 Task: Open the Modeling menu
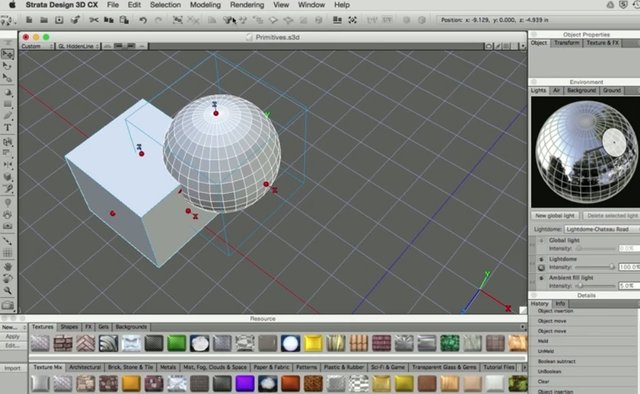click(205, 5)
